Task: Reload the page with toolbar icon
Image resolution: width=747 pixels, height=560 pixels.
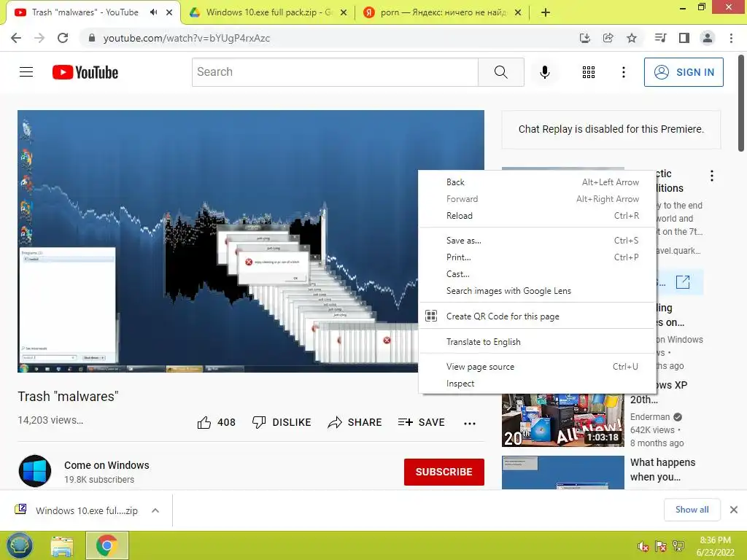Action: tap(63, 38)
